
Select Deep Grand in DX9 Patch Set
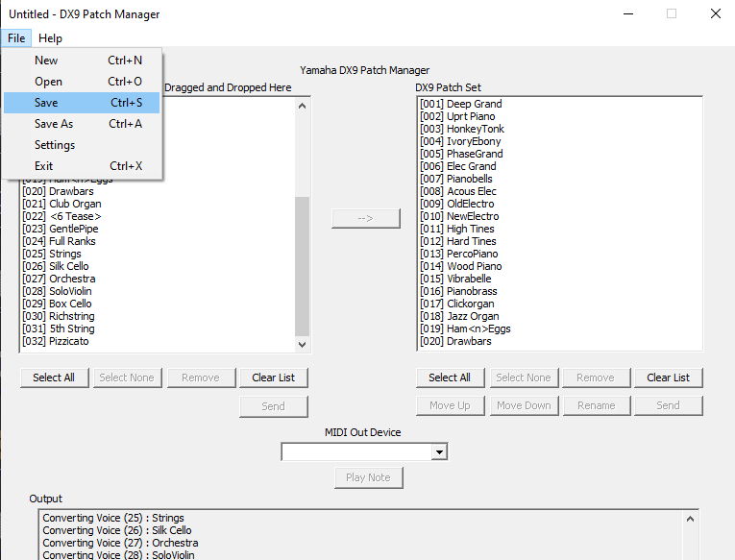(x=474, y=104)
